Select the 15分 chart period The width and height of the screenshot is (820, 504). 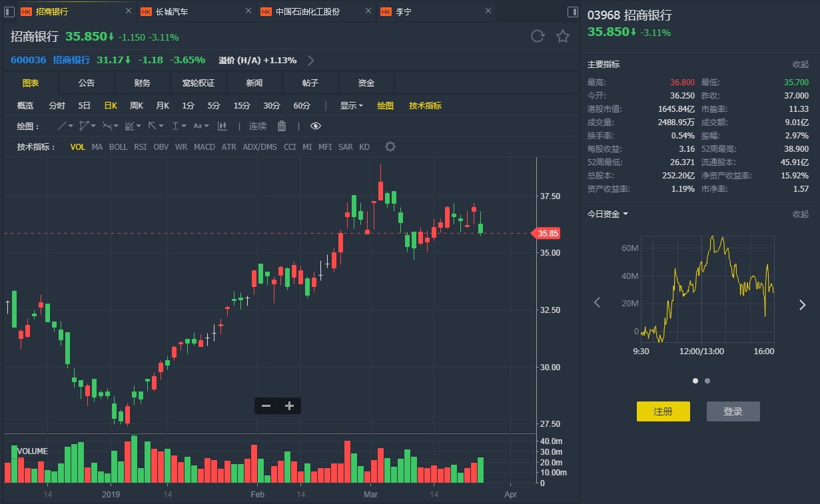pyautogui.click(x=242, y=105)
